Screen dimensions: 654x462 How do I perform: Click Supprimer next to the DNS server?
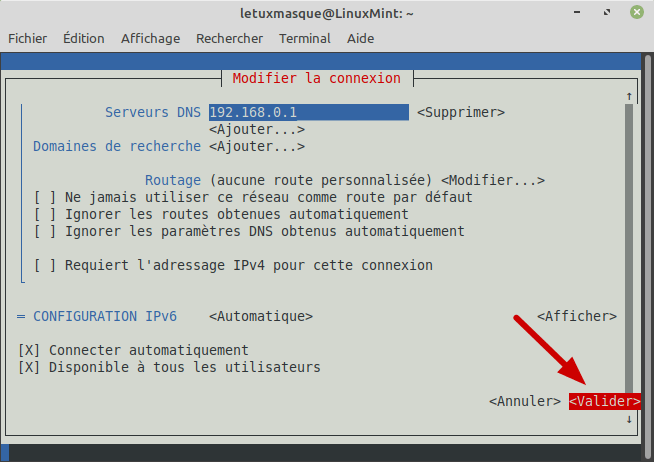(461, 112)
